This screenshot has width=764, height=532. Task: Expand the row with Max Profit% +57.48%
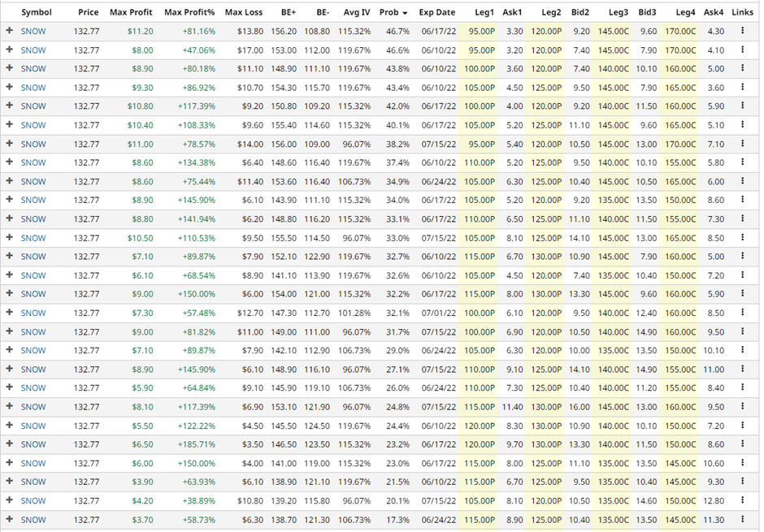click(x=9, y=313)
